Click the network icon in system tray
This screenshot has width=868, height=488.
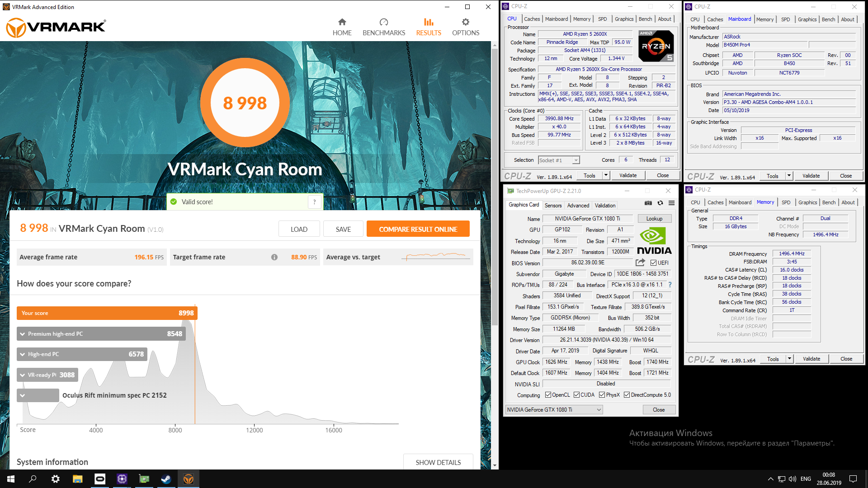(x=781, y=479)
